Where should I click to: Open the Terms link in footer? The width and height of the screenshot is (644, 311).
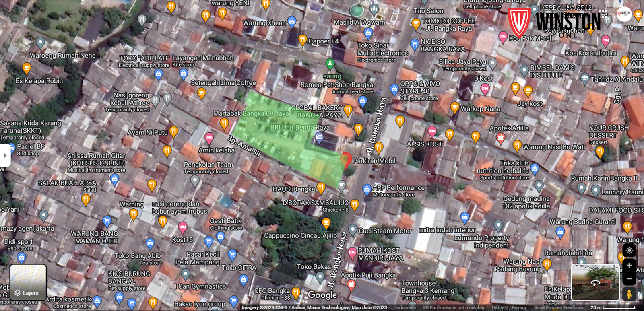tap(497, 307)
